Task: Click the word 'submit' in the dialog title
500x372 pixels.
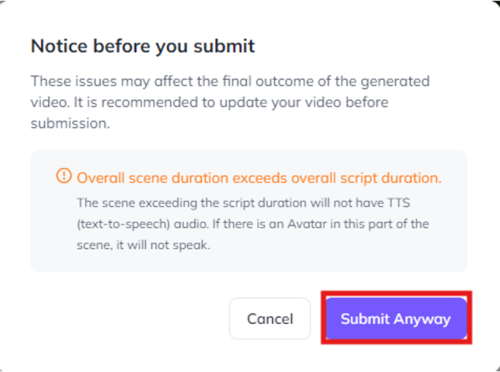Action: click(224, 46)
